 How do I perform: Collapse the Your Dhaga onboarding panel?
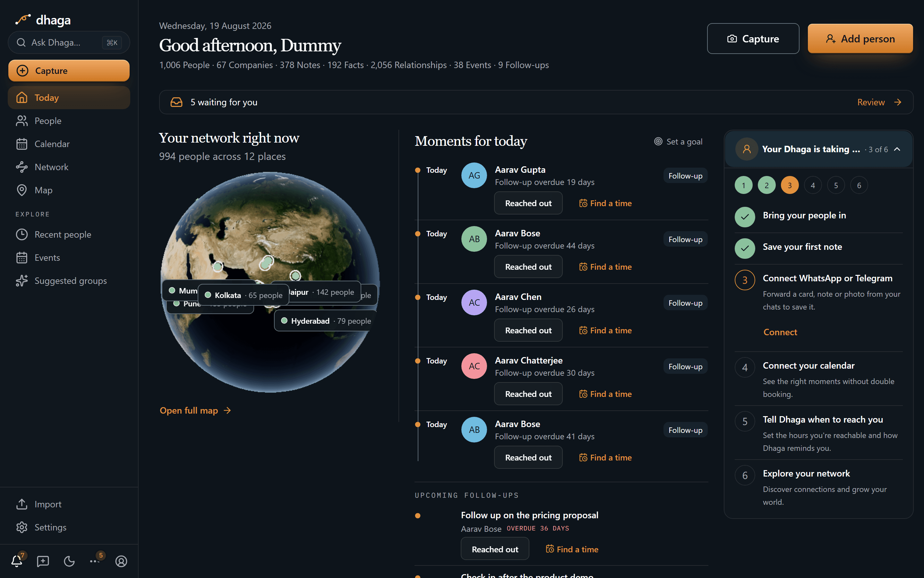897,149
